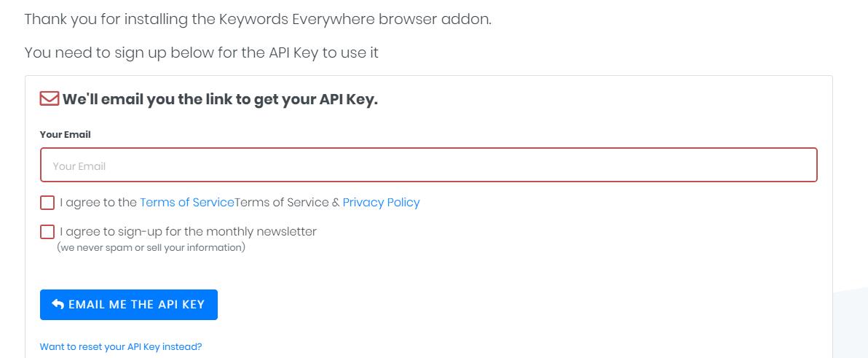Click the reply arrow icon in blue button
The image size is (868, 358).
58,304
